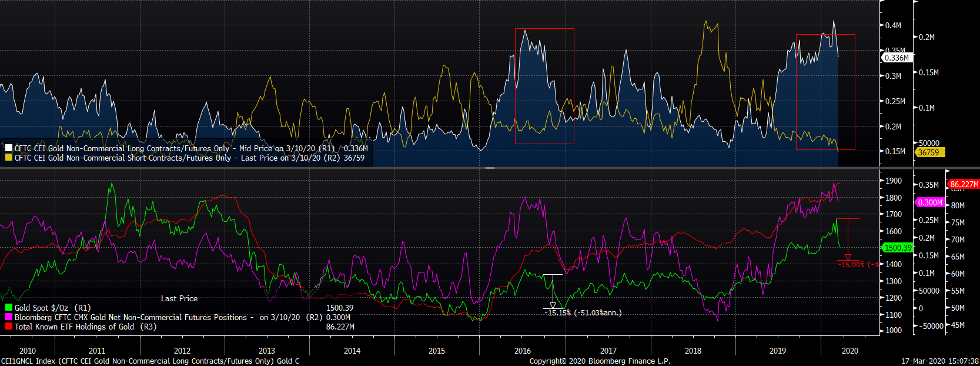Click the -50000 tick label on the lower axis
This screenshot has width=980, height=366.
(931, 326)
